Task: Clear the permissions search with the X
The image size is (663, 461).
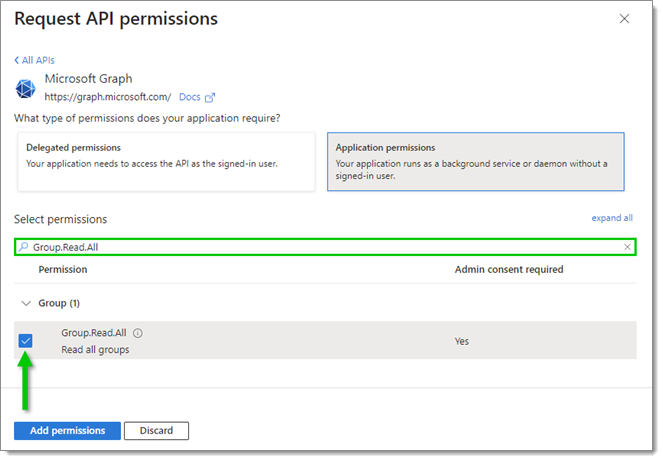Action: [627, 247]
